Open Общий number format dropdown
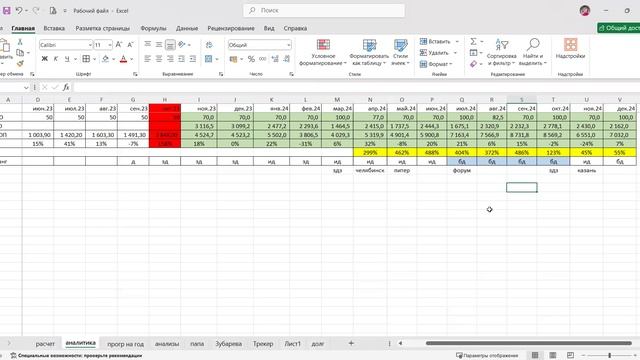 pos(289,45)
